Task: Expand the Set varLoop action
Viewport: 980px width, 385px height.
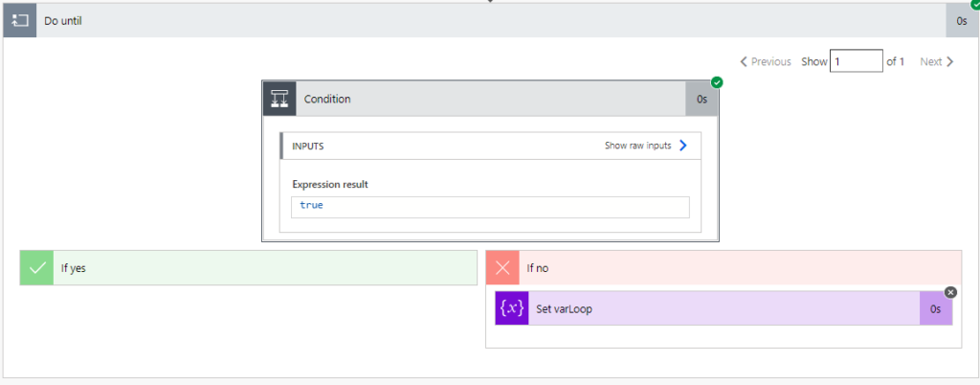Action: click(718, 308)
